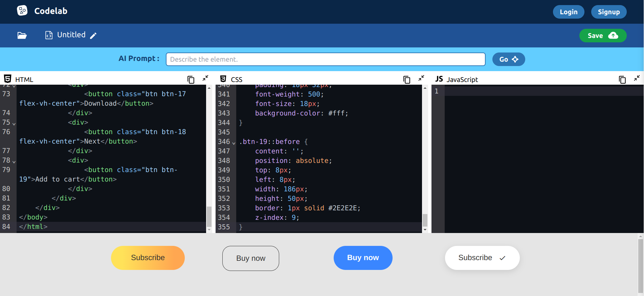Click line 76 button btn-18 HTML code
This screenshot has height=296, width=644.
103,136
